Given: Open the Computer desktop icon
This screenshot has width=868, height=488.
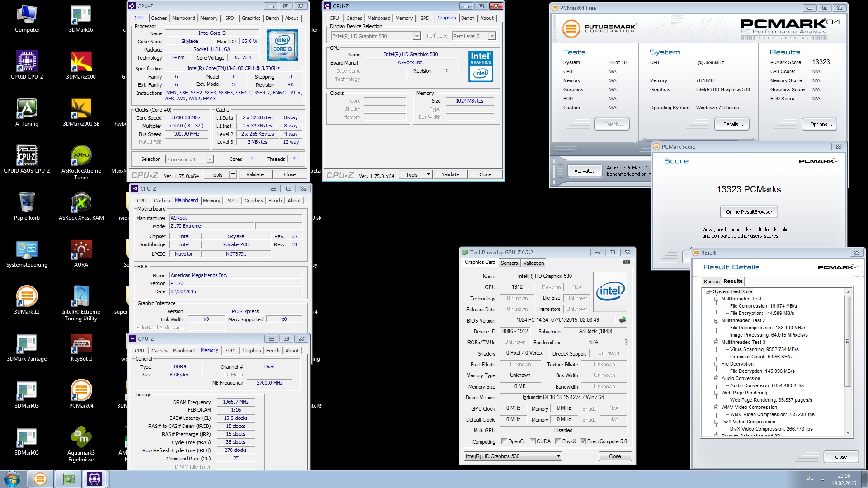Looking at the screenshot, I should (27, 19).
